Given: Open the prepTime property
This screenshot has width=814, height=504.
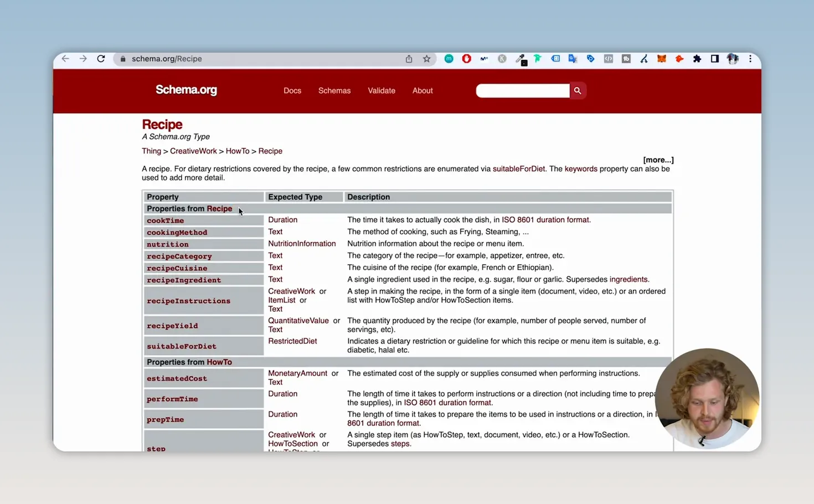Looking at the screenshot, I should tap(165, 419).
